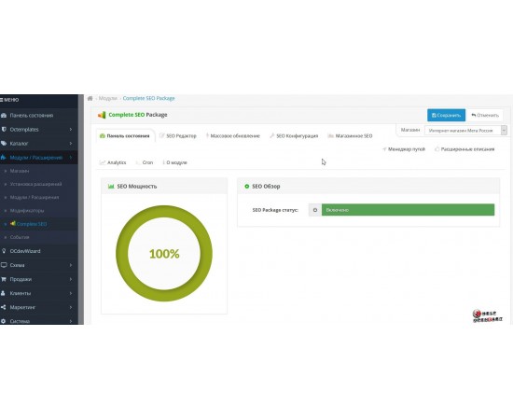
Task: Expand the Каталог sidebar menu arrow
Action: (x=70, y=144)
